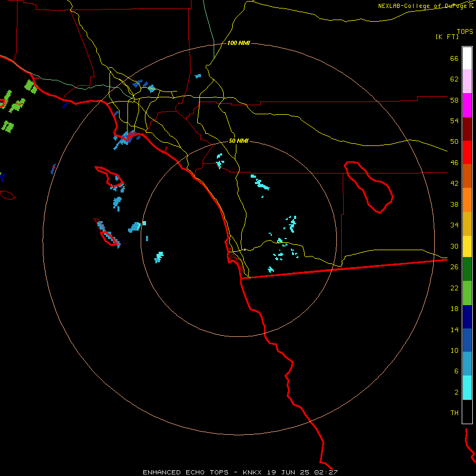Click the "KNKX" station identifier

pos(253,472)
